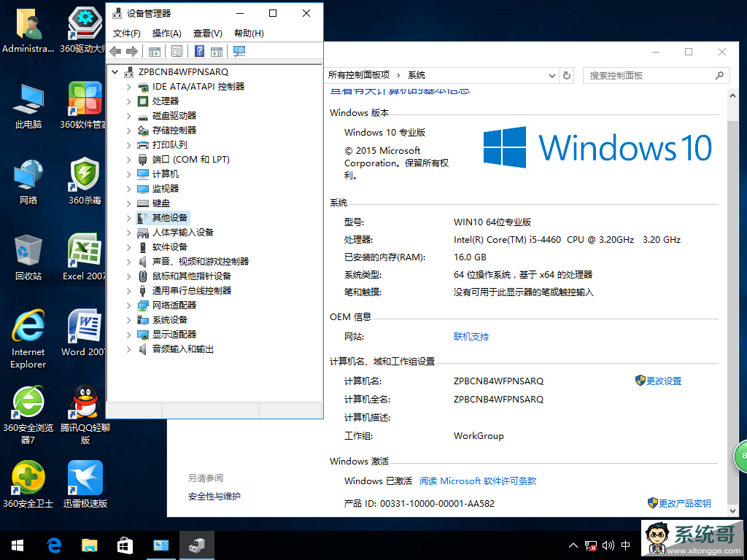Select 声音、视频和游戏控制器 tree item
This screenshot has height=560, width=747.
point(201,262)
